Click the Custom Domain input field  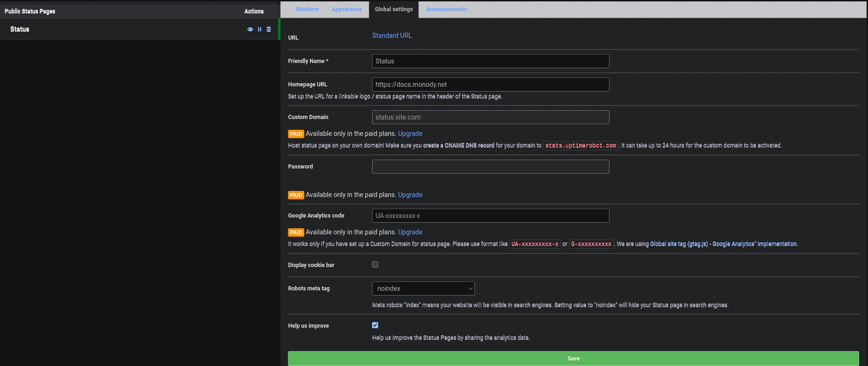point(490,117)
